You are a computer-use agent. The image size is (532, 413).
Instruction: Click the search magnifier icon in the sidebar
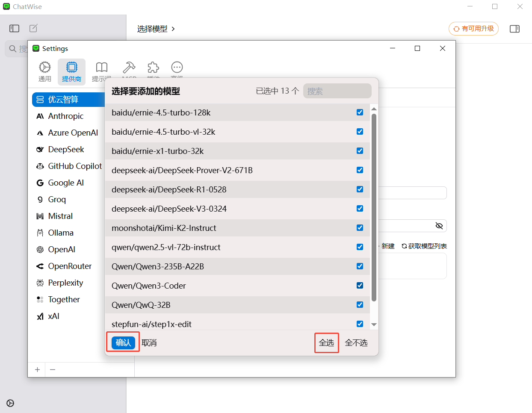13,49
